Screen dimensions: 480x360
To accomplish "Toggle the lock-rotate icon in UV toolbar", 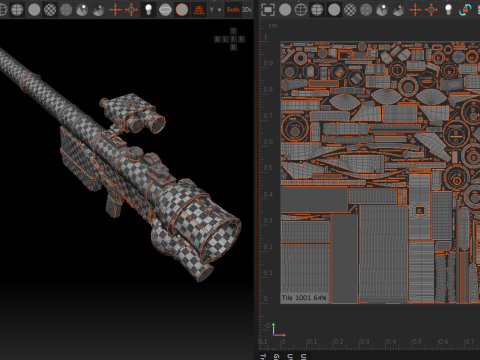I will tap(465, 10).
